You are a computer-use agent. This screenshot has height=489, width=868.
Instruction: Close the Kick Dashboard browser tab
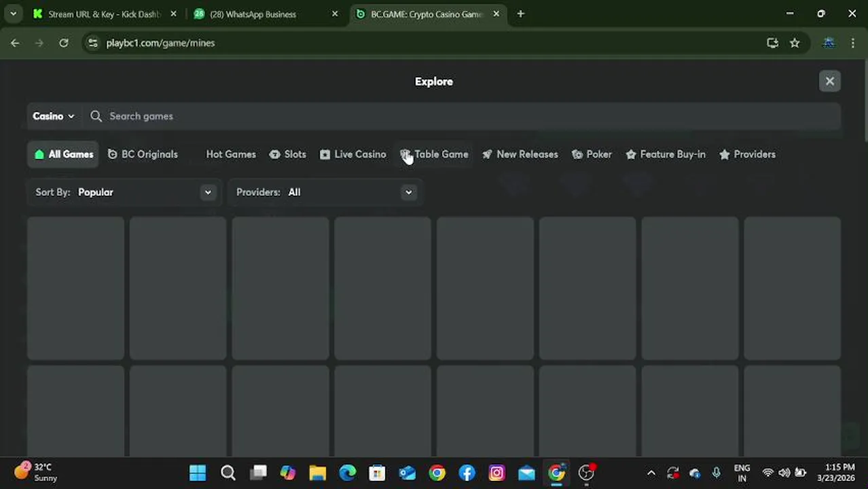coord(173,14)
